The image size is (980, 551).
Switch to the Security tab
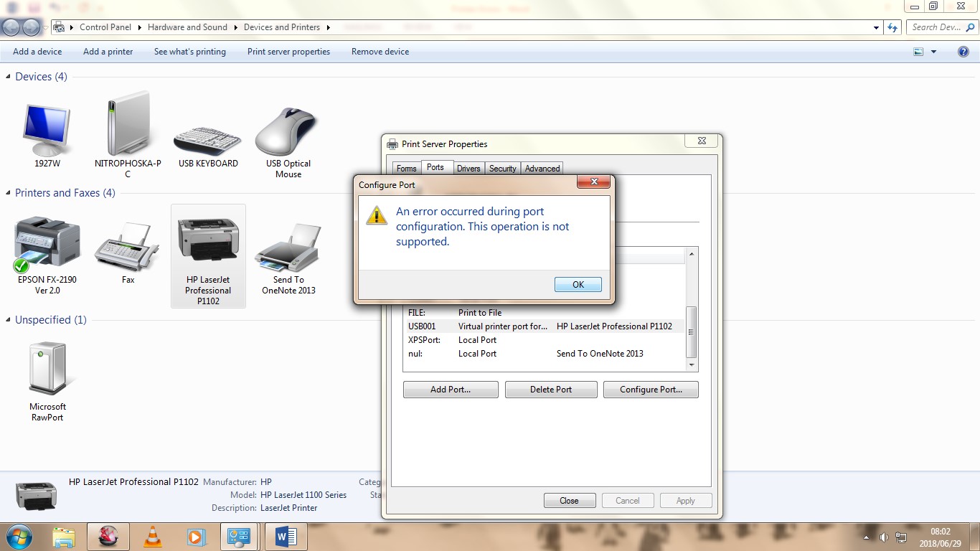pyautogui.click(x=503, y=169)
